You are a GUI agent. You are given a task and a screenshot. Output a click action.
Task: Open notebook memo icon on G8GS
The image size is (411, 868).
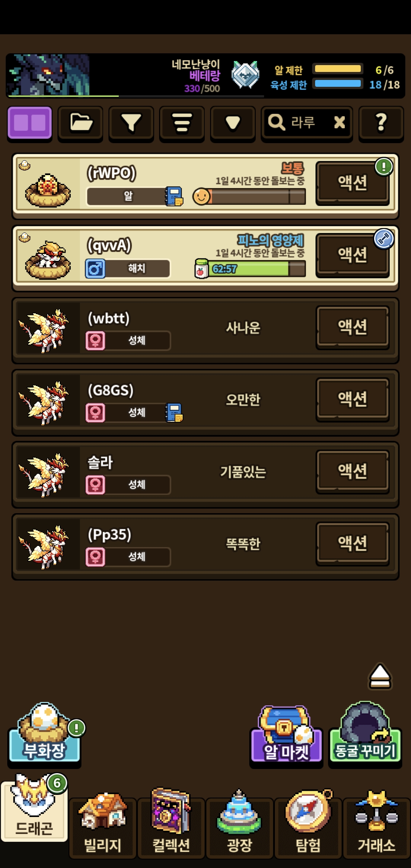click(174, 413)
